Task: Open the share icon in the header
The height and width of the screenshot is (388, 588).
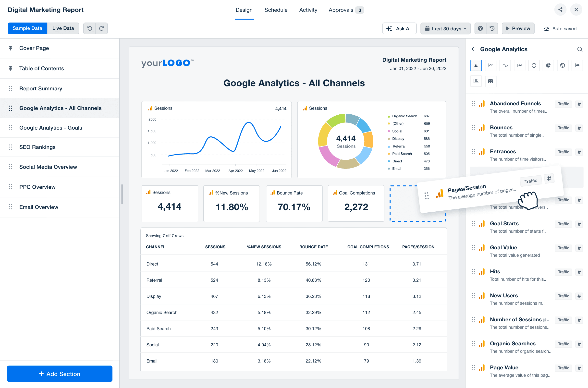Action: [x=561, y=10]
